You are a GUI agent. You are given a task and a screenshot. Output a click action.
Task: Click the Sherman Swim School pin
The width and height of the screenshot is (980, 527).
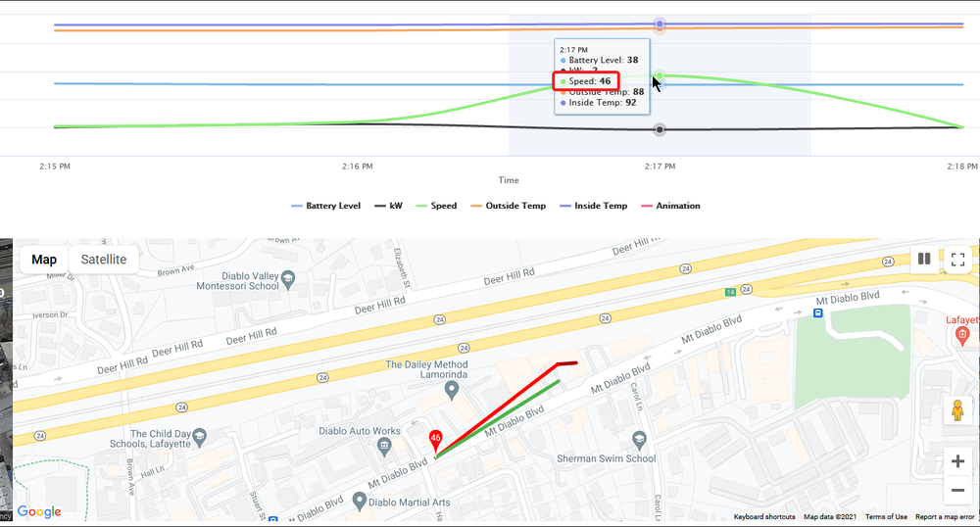click(640, 439)
